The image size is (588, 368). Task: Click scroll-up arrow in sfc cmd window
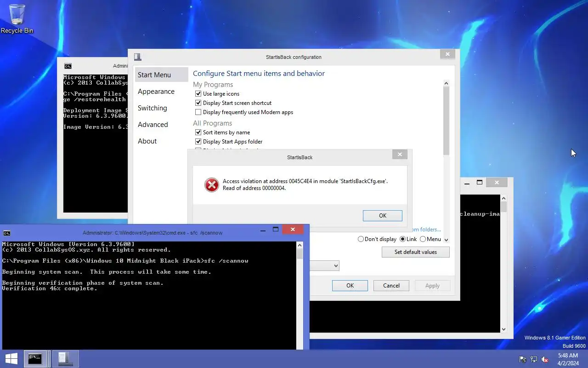(x=300, y=245)
